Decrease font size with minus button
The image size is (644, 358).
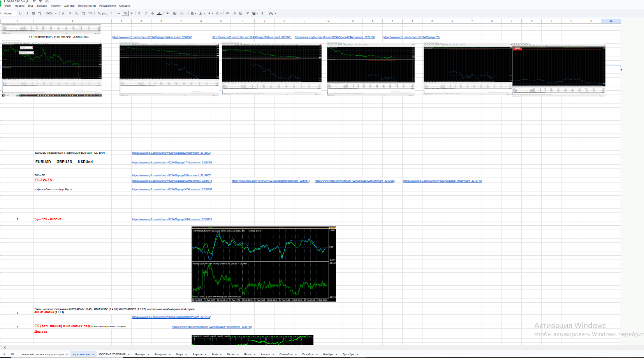click(119, 13)
